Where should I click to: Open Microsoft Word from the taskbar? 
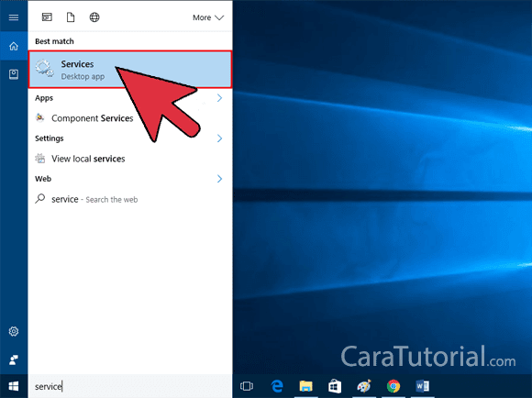(423, 386)
